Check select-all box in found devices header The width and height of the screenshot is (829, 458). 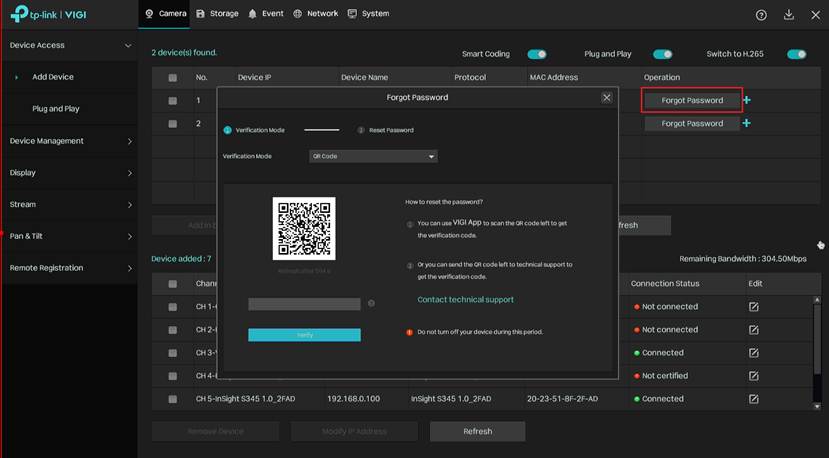point(172,78)
